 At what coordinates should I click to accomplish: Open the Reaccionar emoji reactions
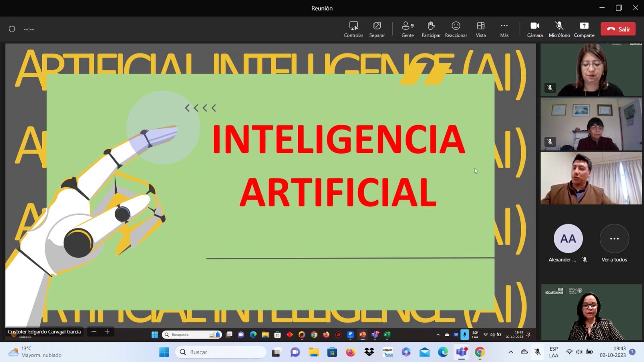coord(456,29)
